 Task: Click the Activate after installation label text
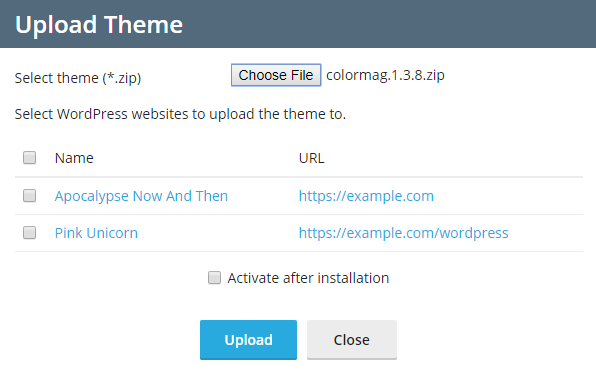click(x=308, y=278)
